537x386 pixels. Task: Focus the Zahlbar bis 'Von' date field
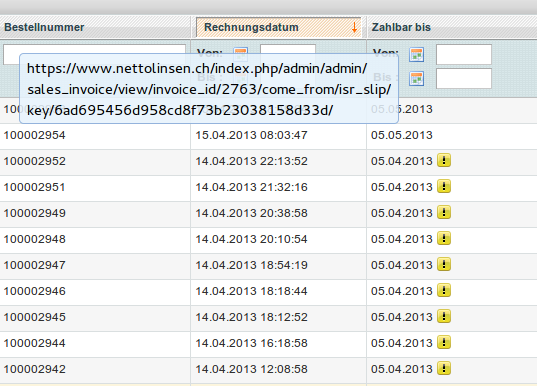point(464,54)
